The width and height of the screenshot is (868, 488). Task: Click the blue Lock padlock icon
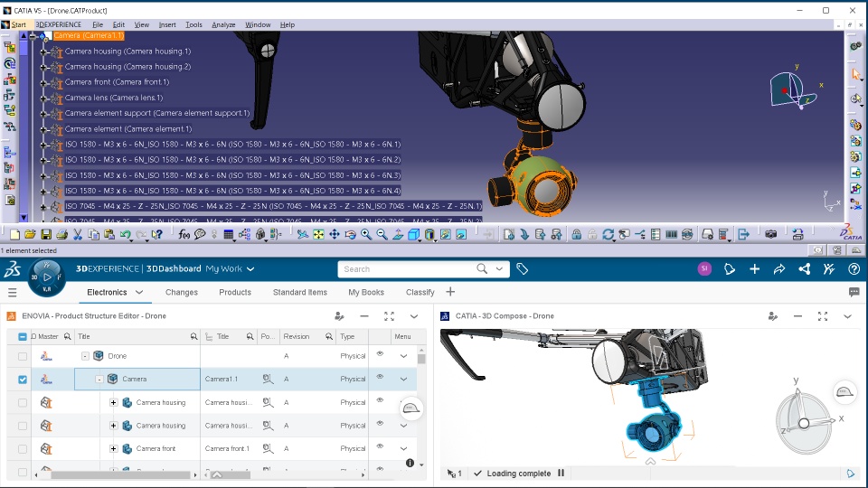point(576,235)
